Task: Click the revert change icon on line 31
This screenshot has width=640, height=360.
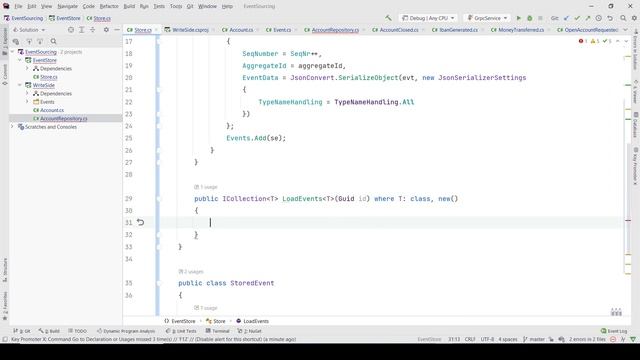Action: point(140,222)
